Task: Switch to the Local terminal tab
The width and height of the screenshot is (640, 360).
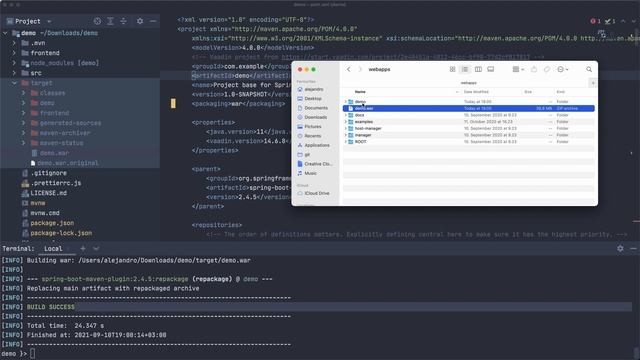Action: (x=53, y=249)
